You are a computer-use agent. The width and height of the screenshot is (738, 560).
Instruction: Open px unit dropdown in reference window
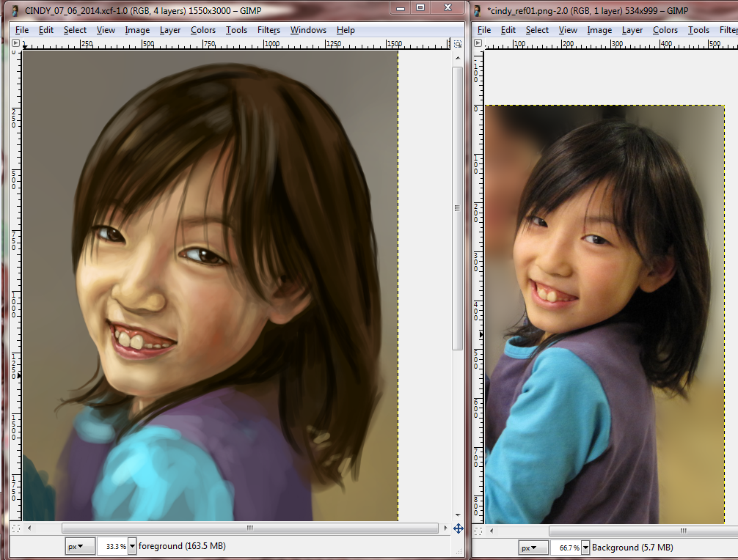coord(533,548)
